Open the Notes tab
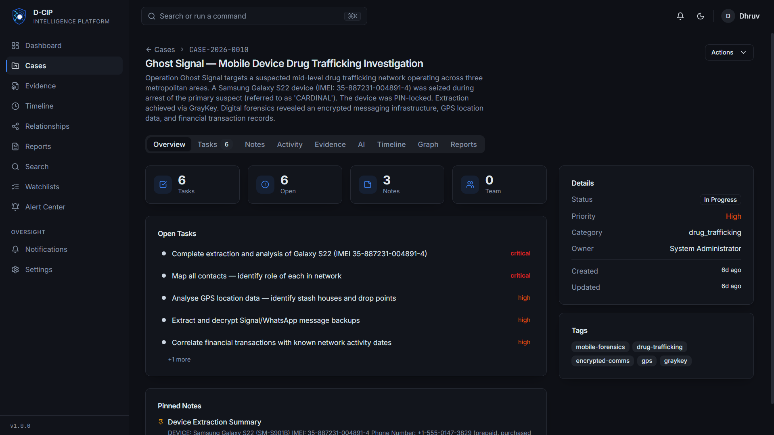This screenshot has height=435, width=774. coord(255,145)
